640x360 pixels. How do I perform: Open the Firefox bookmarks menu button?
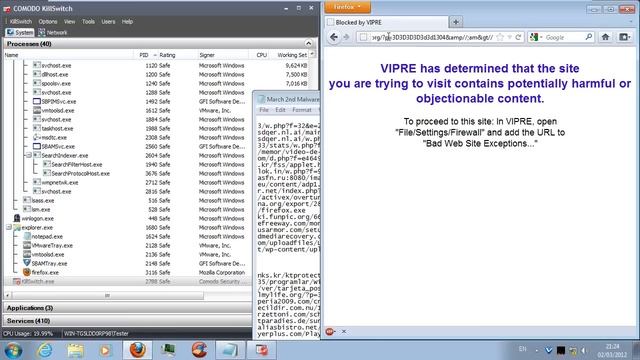click(x=624, y=37)
